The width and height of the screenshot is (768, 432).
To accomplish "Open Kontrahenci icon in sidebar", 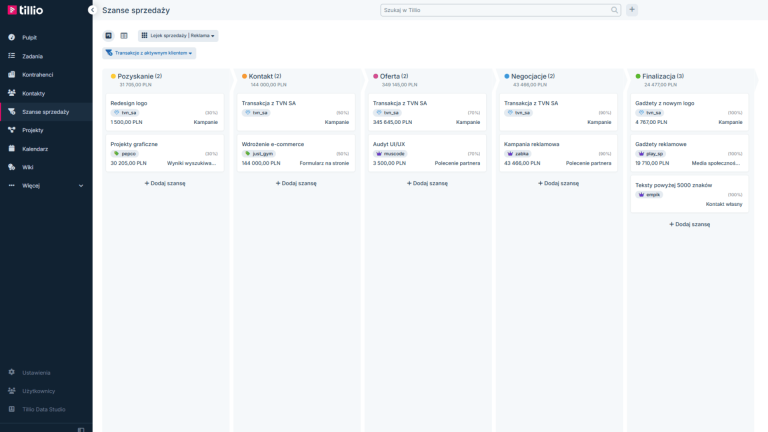I will pos(12,75).
